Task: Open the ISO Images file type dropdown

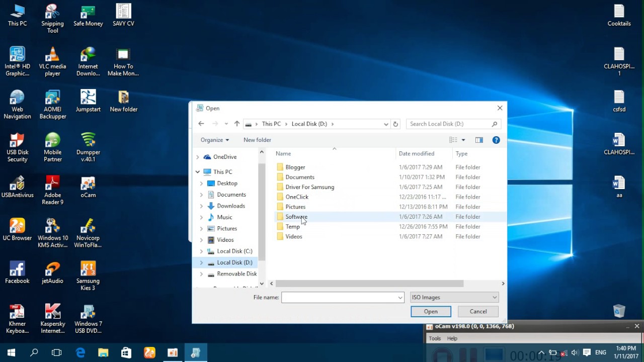Action: pos(454,297)
